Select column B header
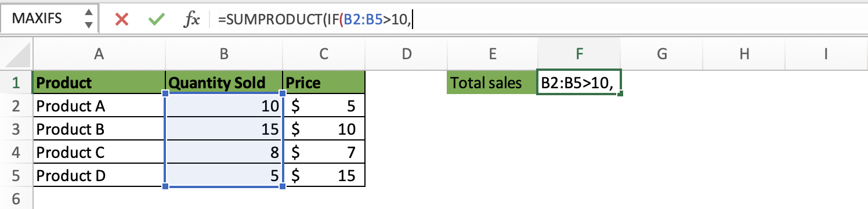This screenshot has width=868, height=209. tap(223, 55)
